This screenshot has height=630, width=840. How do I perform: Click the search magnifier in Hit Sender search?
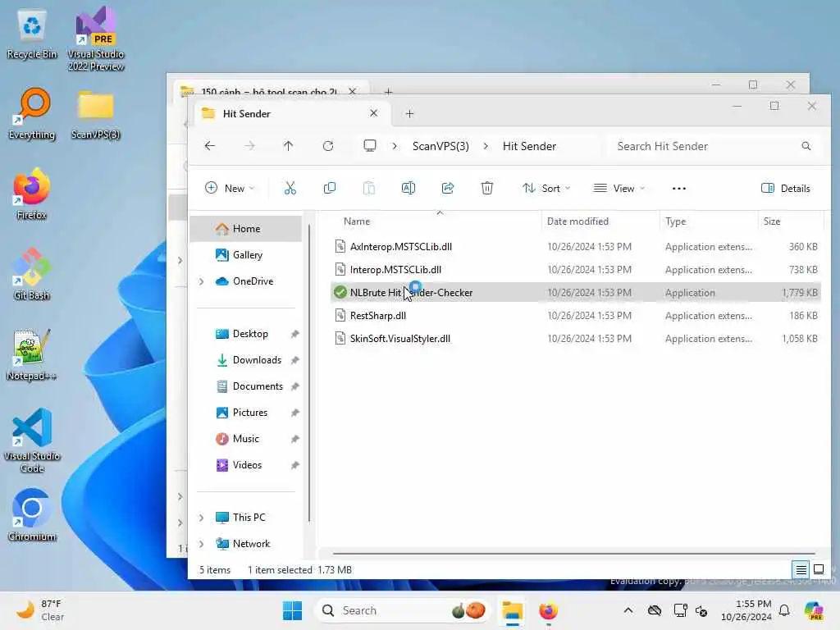tap(806, 146)
